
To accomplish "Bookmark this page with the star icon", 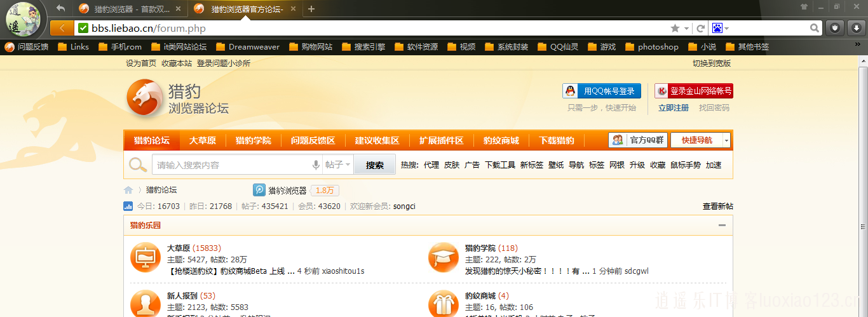I will click(675, 28).
